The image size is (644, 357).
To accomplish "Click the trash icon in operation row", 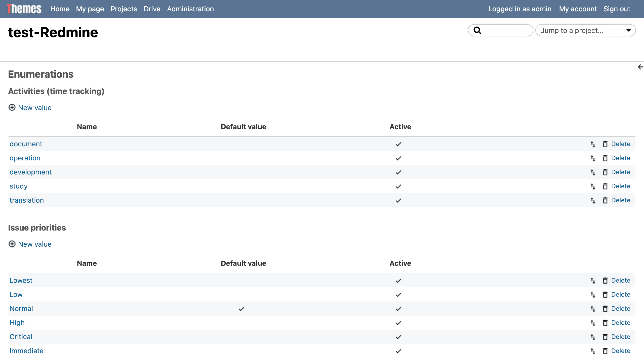I will tap(605, 158).
